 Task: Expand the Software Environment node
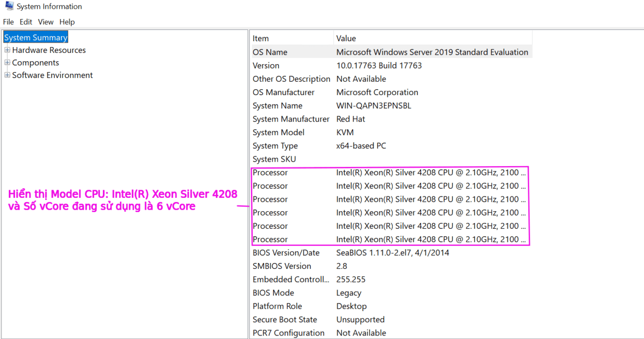(x=7, y=75)
